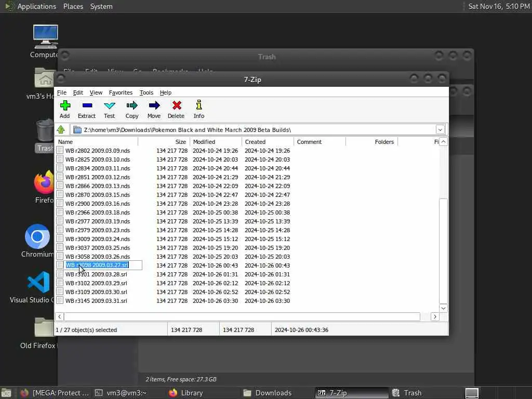Click the file icon of WB r2802 2009.03.09.nds
This screenshot has width=532, height=399.
pyautogui.click(x=60, y=150)
